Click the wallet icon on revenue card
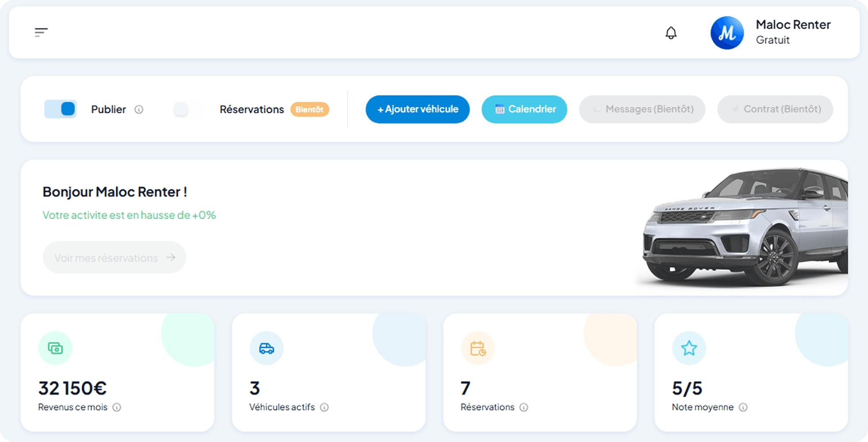 pyautogui.click(x=55, y=348)
